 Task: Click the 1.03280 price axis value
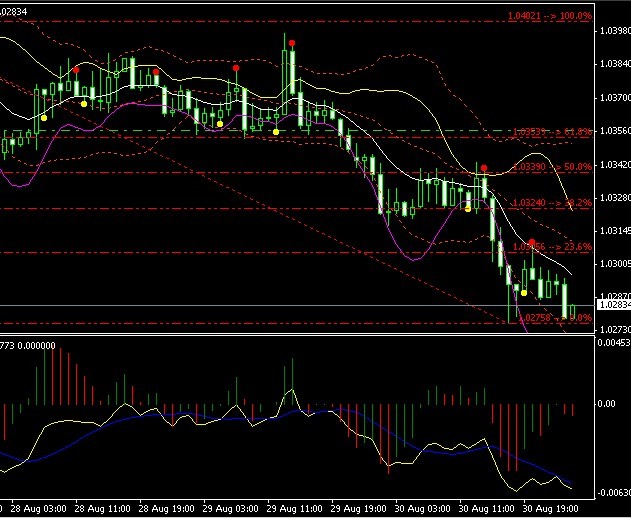615,198
